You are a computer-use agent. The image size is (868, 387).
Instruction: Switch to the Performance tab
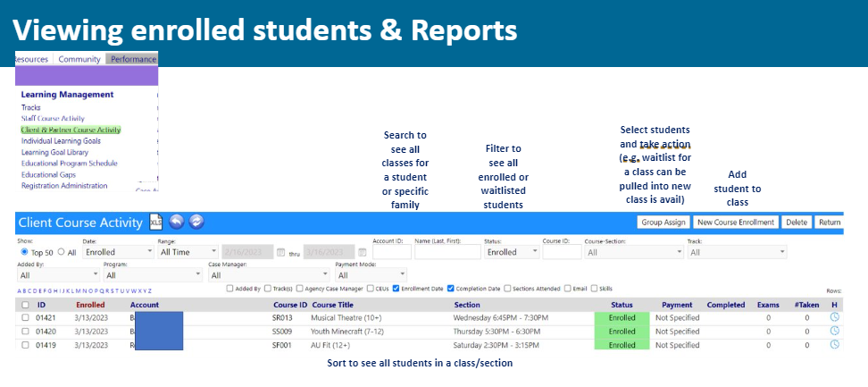tap(132, 59)
